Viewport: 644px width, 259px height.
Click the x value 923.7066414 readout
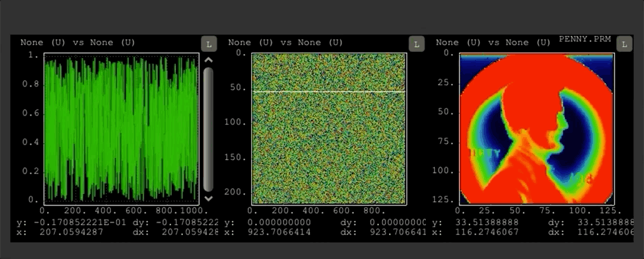point(279,232)
